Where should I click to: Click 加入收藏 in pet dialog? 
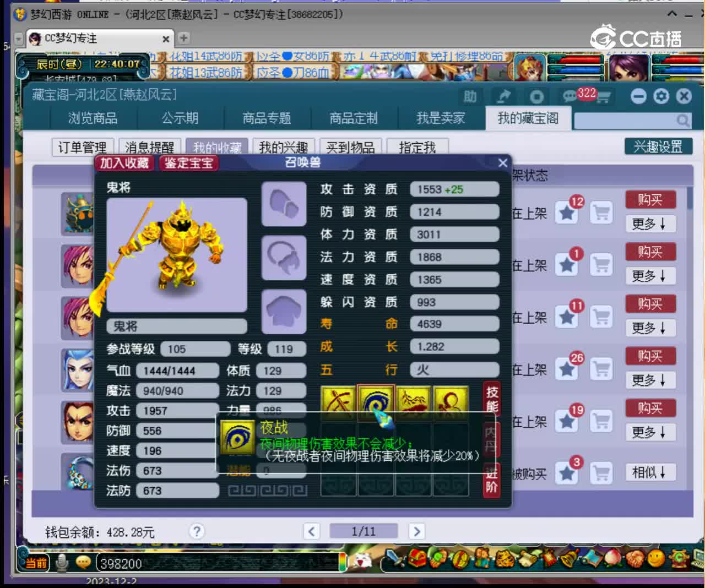(124, 163)
